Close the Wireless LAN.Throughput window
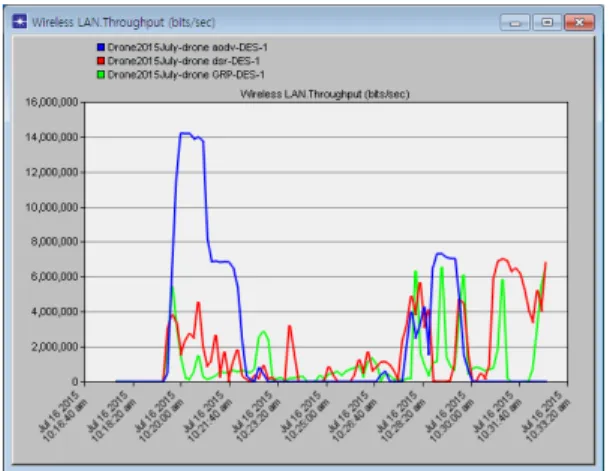This screenshot has width=610, height=471. pyautogui.click(x=579, y=22)
